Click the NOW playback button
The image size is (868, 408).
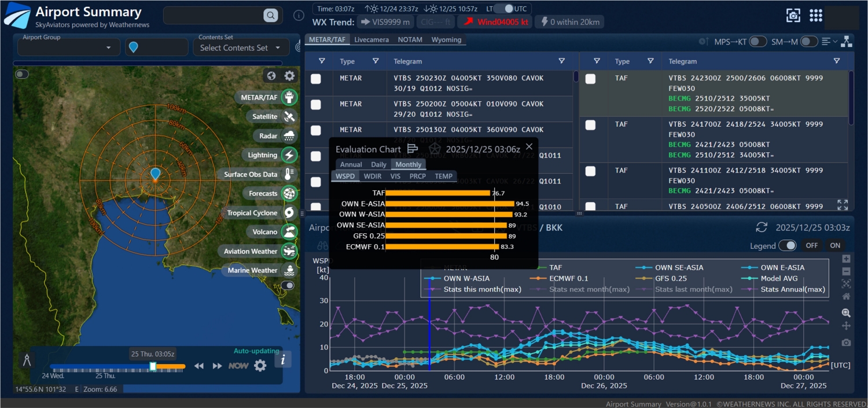point(238,366)
